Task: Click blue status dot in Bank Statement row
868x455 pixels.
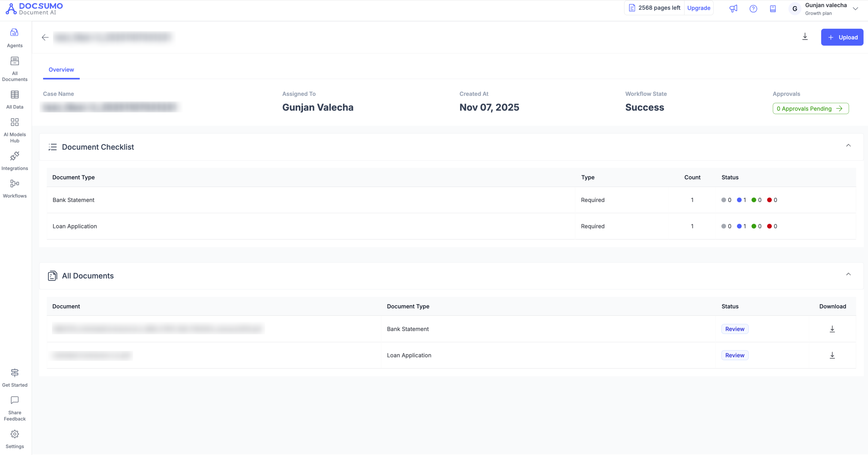Action: (x=739, y=200)
